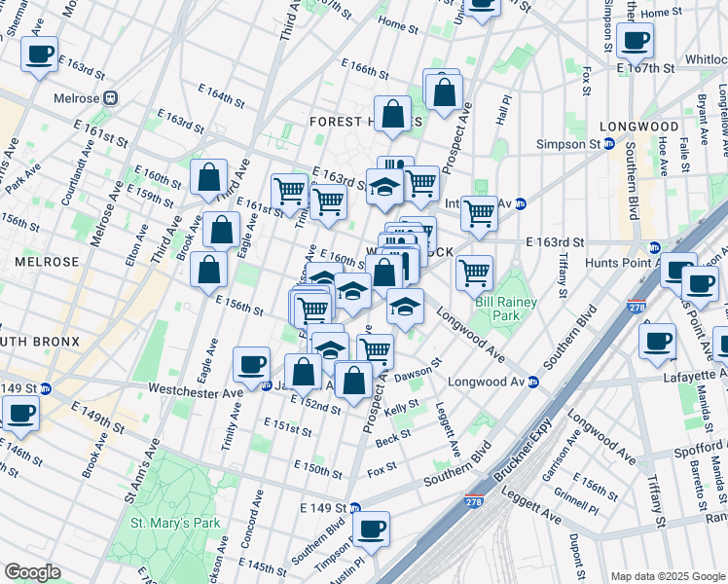Click the MELROSE neighborhood label
The width and height of the screenshot is (728, 584).
(47, 262)
